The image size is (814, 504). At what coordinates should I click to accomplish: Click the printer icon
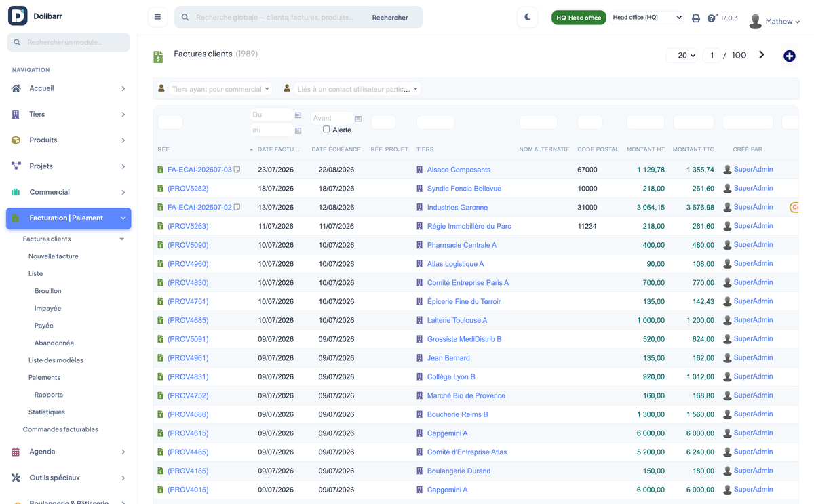tap(696, 18)
